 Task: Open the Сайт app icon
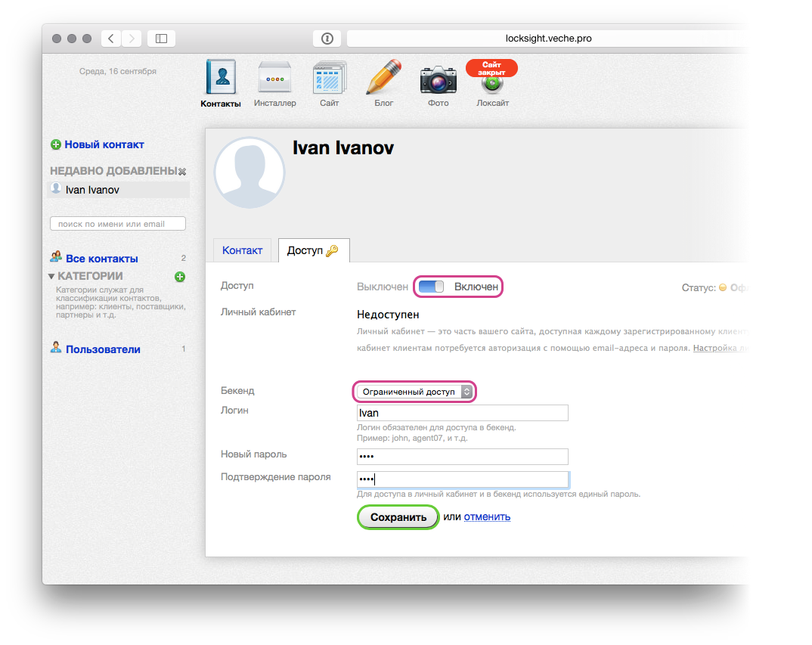click(x=330, y=78)
